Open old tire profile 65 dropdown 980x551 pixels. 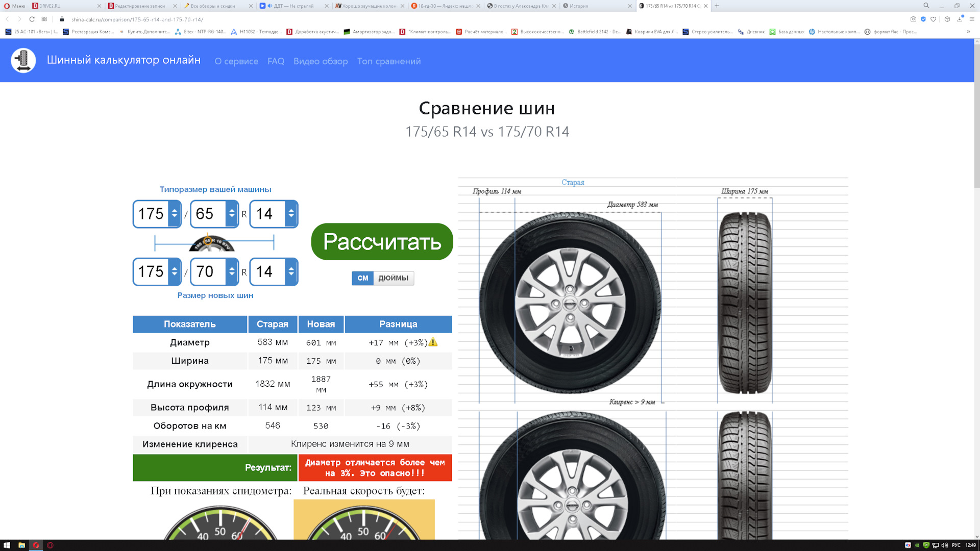click(214, 214)
